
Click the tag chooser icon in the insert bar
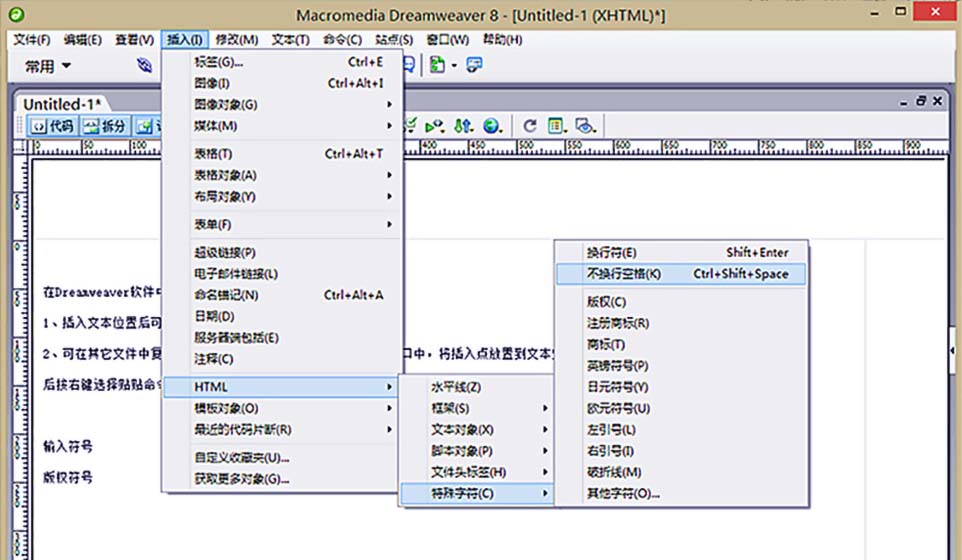coord(474,65)
